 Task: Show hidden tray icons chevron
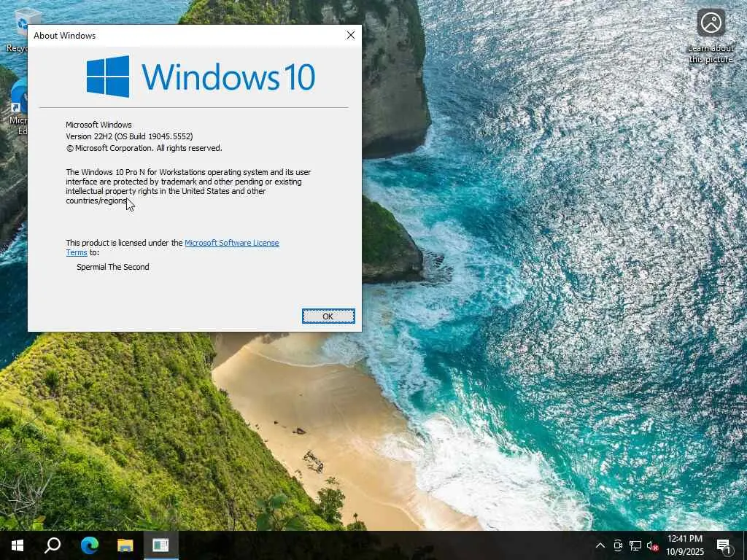click(x=600, y=545)
